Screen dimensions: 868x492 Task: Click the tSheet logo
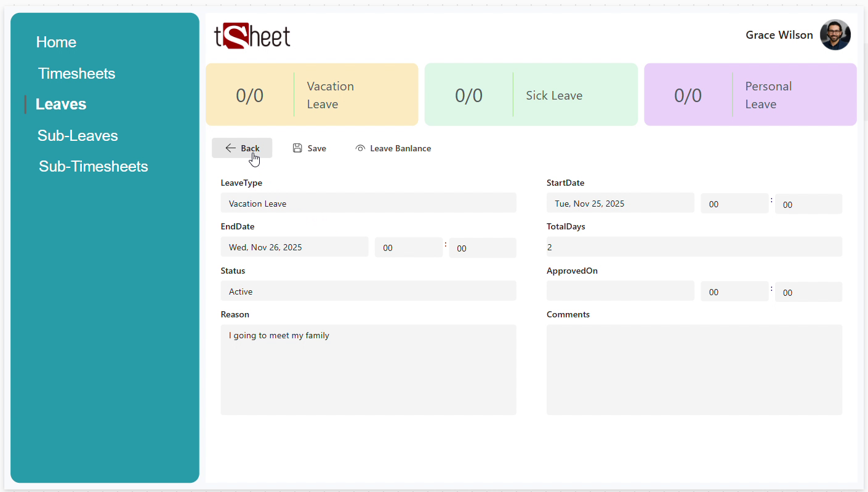(252, 36)
